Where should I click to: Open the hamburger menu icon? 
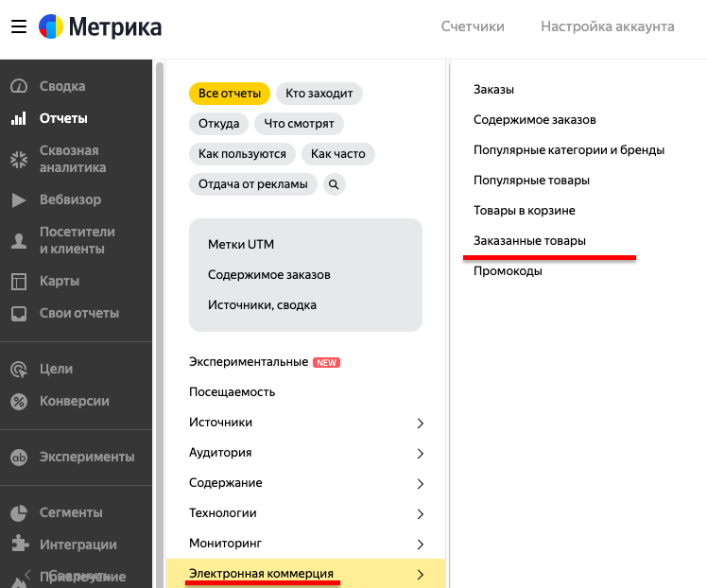coord(19,26)
